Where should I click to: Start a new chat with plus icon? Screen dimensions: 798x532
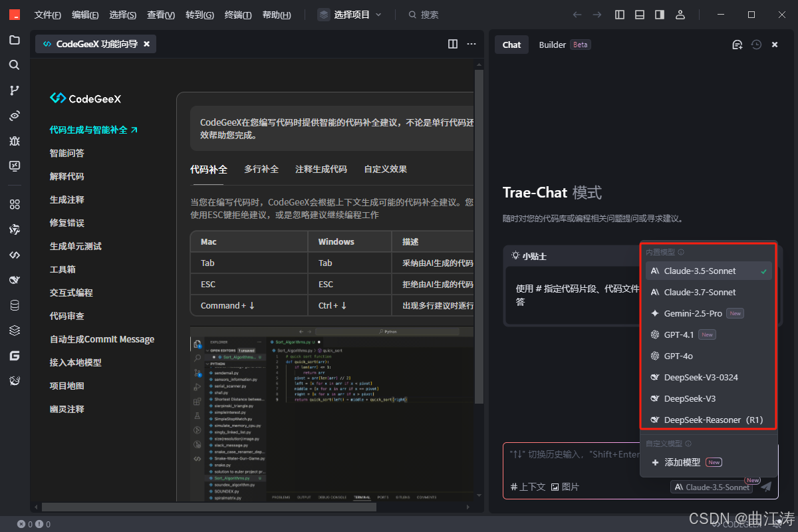pos(737,45)
